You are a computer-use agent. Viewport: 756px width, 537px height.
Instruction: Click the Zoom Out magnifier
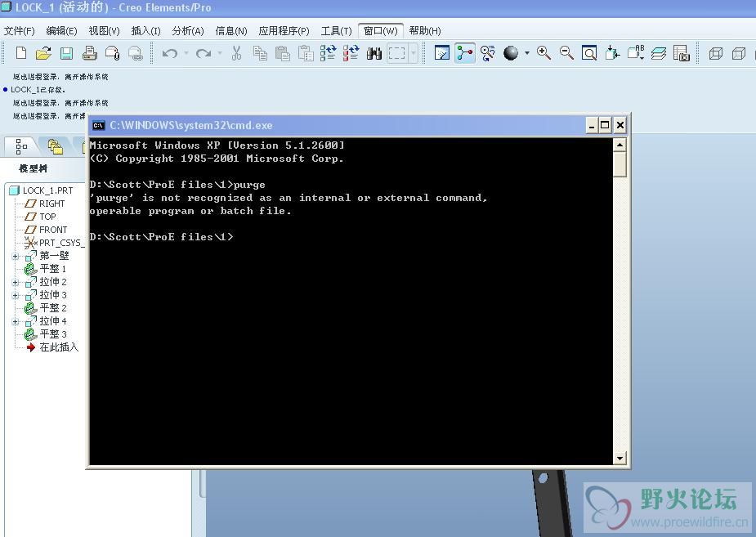coord(566,52)
